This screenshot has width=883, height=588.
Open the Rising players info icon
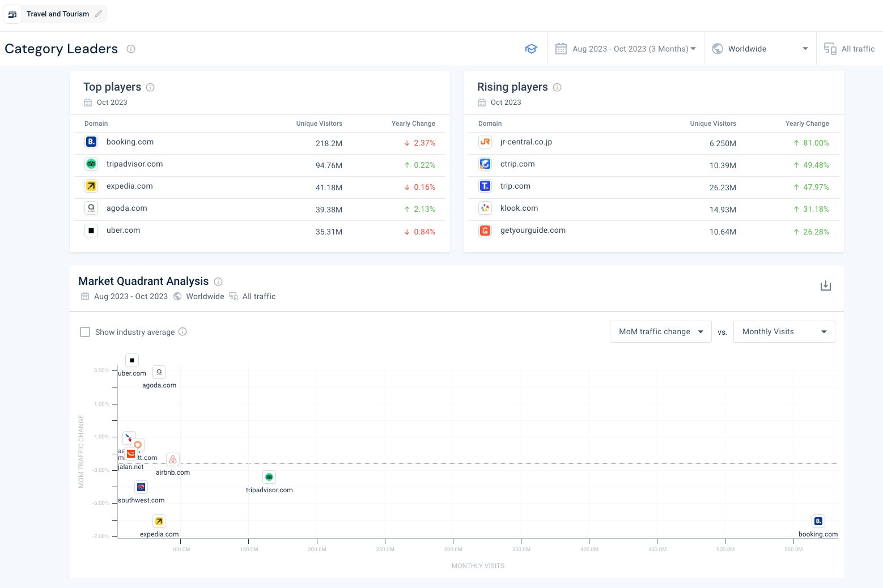point(557,87)
